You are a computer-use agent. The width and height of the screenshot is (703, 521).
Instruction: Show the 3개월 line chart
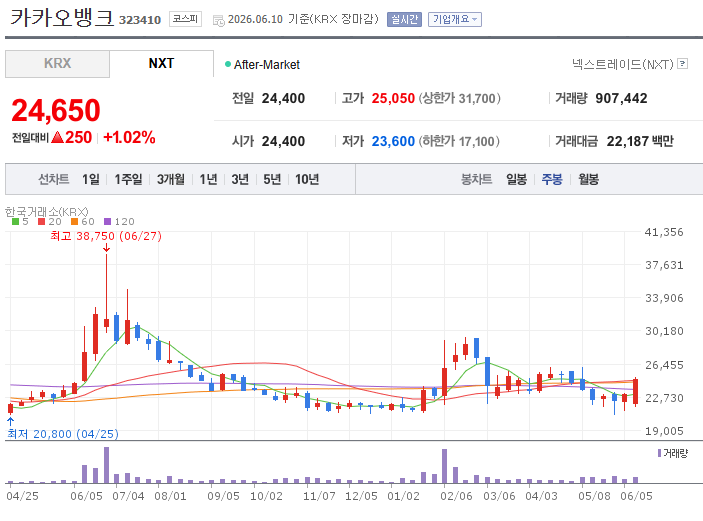point(170,179)
